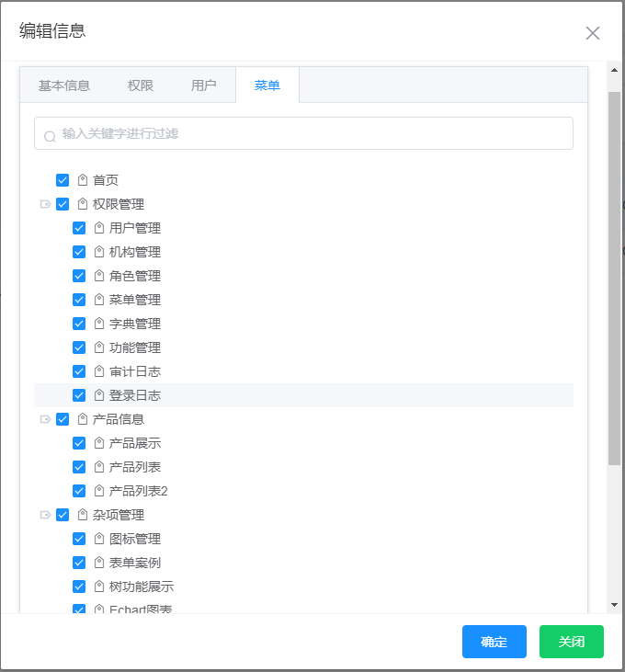Viewport: 625px width, 672px height.
Task: Click the tag icon next to 审计日志
Action: [99, 371]
